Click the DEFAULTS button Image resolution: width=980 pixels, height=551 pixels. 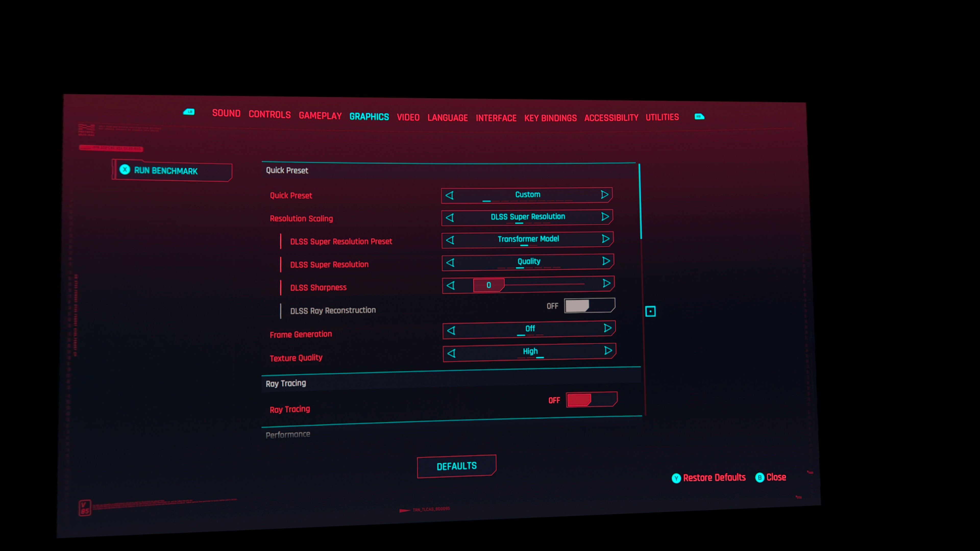click(x=457, y=466)
